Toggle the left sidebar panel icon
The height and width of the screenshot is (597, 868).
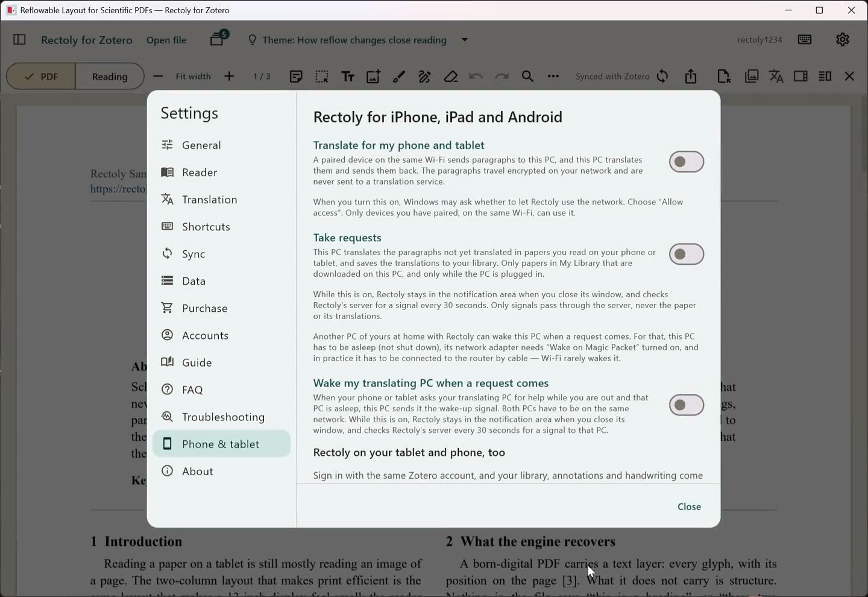[x=19, y=40]
